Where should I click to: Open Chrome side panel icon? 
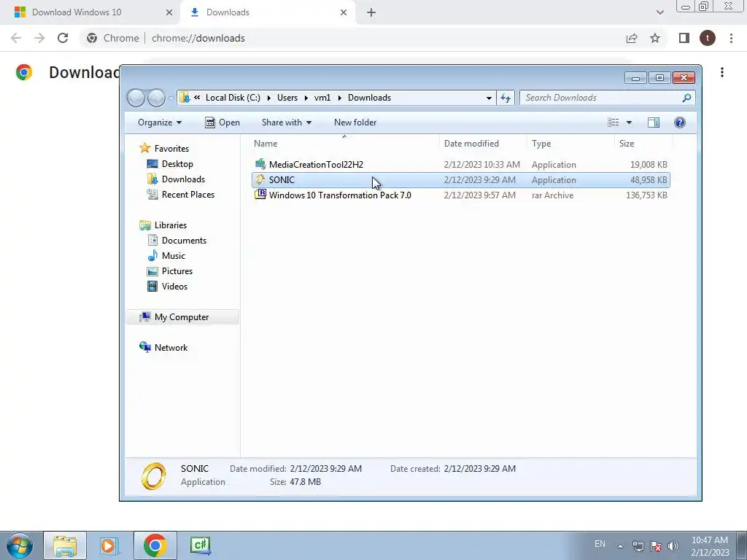684,38
